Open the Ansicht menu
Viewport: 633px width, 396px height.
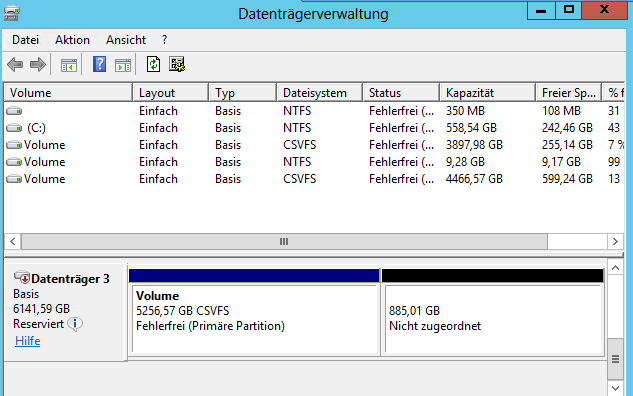[x=126, y=40]
